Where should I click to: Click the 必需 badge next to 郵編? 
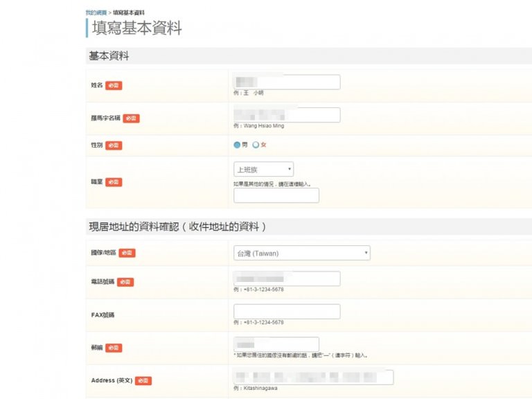114,348
